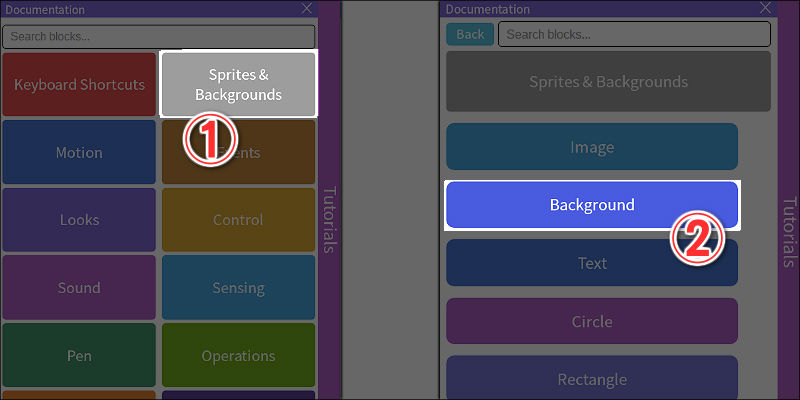Close the left Documentation panel

[x=307, y=8]
